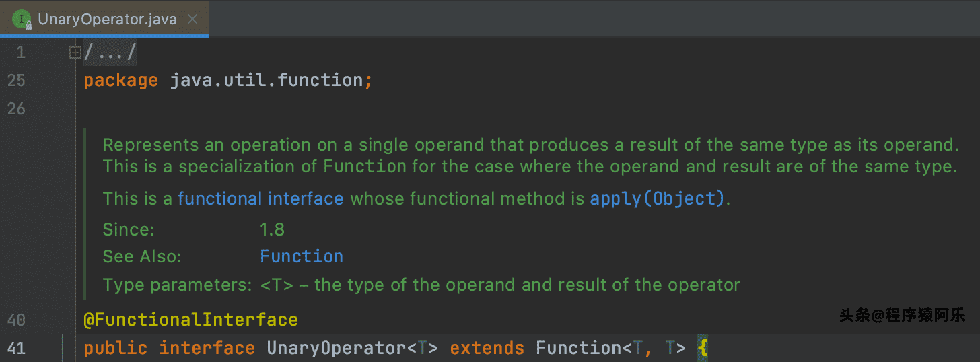Click line number 25 in the gutter
This screenshot has height=362, width=980.
tap(15, 81)
